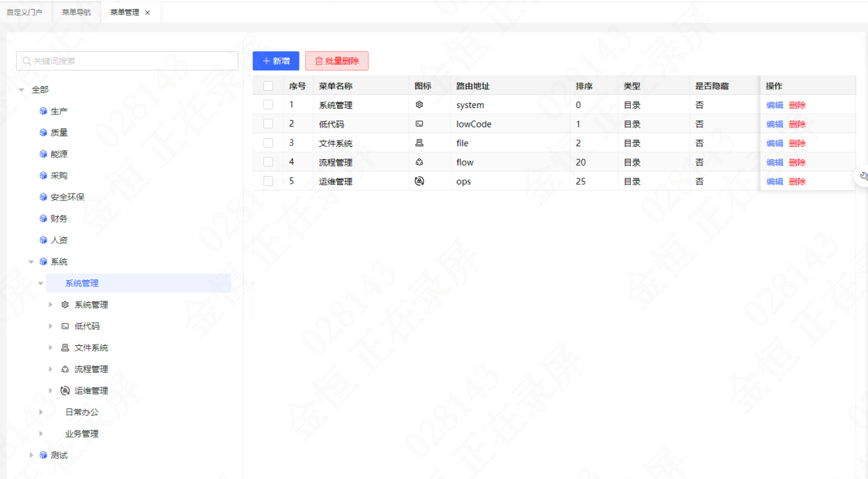Tick the select-all checkbox in table header
Image resolution: width=868 pixels, height=479 pixels.
[268, 86]
